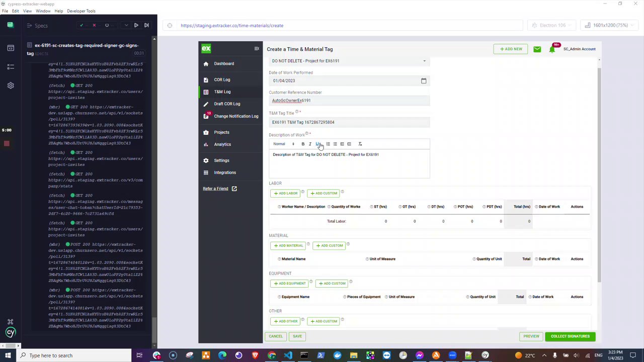Click ADD OTHER button

tap(286, 321)
